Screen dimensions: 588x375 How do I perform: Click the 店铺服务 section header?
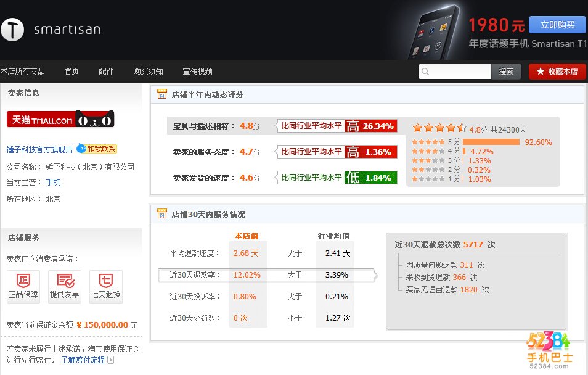(x=23, y=237)
